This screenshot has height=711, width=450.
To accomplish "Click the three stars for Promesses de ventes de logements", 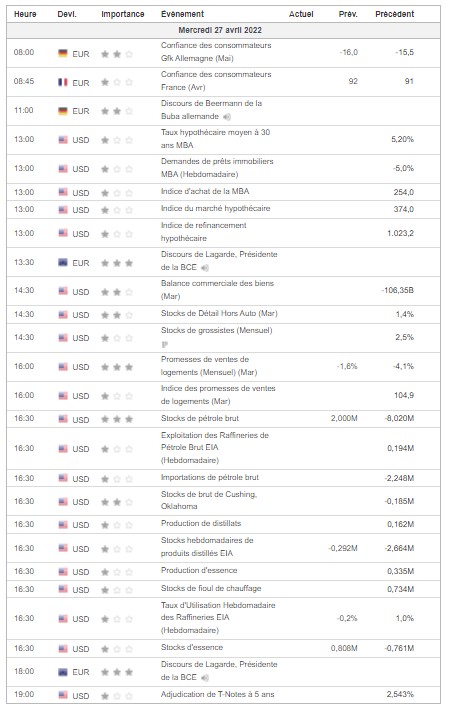I will tap(117, 367).
